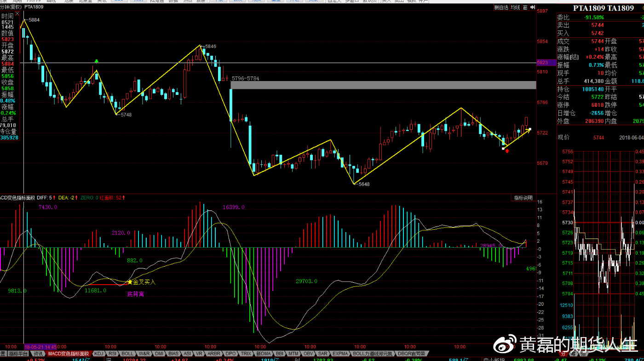644x361 pixels.
Task: Select the BOLL indicator tab
Action: pos(127,354)
